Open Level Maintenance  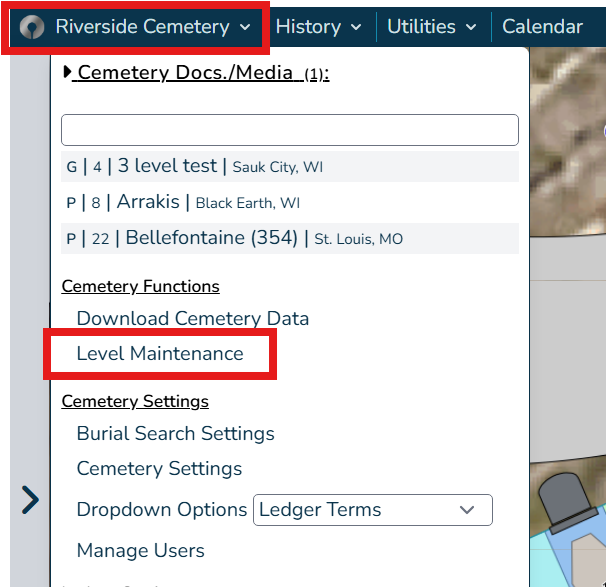(160, 354)
